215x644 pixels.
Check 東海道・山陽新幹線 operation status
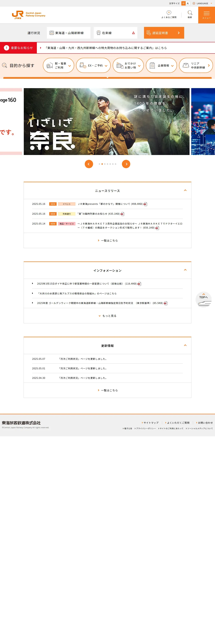(x=69, y=33)
